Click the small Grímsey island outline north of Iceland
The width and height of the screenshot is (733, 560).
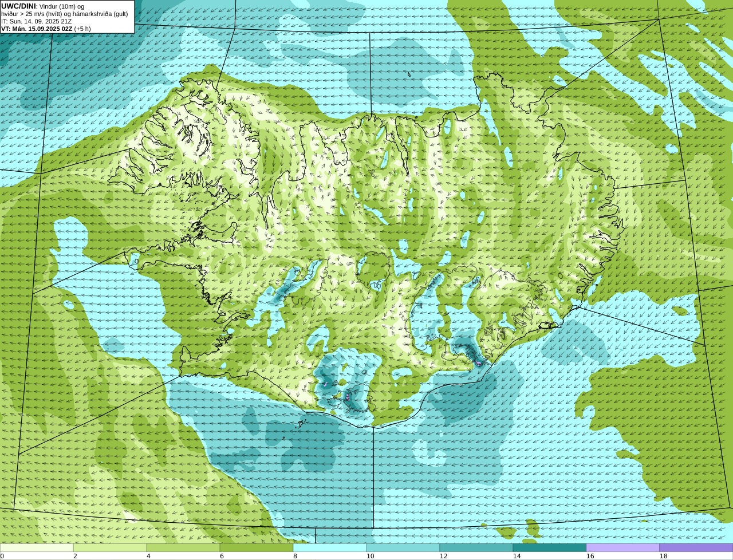coord(409,74)
